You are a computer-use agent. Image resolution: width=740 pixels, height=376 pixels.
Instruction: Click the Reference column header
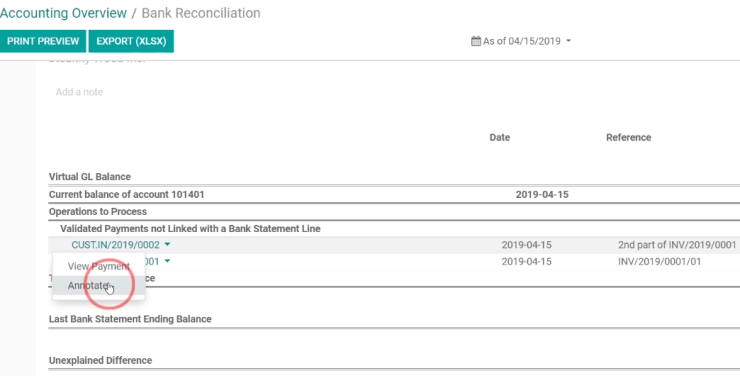629,137
